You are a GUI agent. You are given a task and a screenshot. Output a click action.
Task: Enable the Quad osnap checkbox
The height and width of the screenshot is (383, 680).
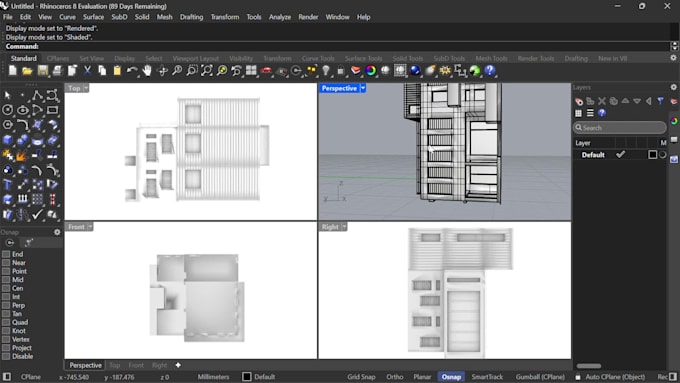[x=6, y=322]
